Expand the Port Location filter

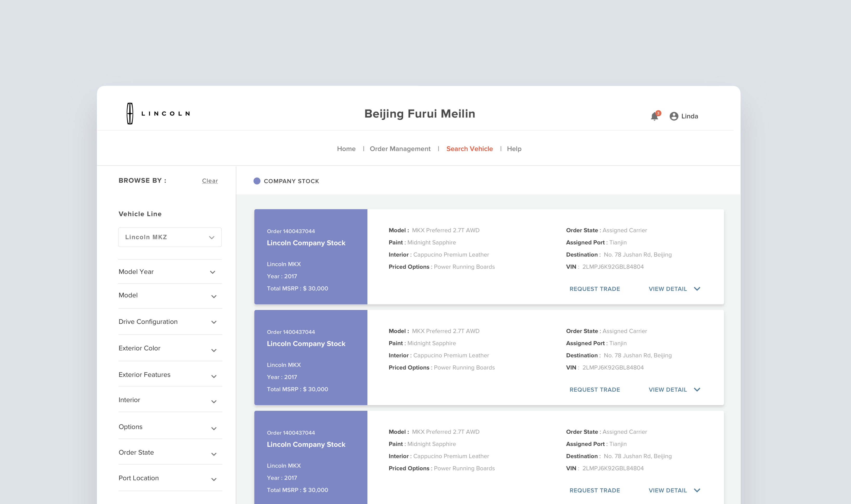214,480
